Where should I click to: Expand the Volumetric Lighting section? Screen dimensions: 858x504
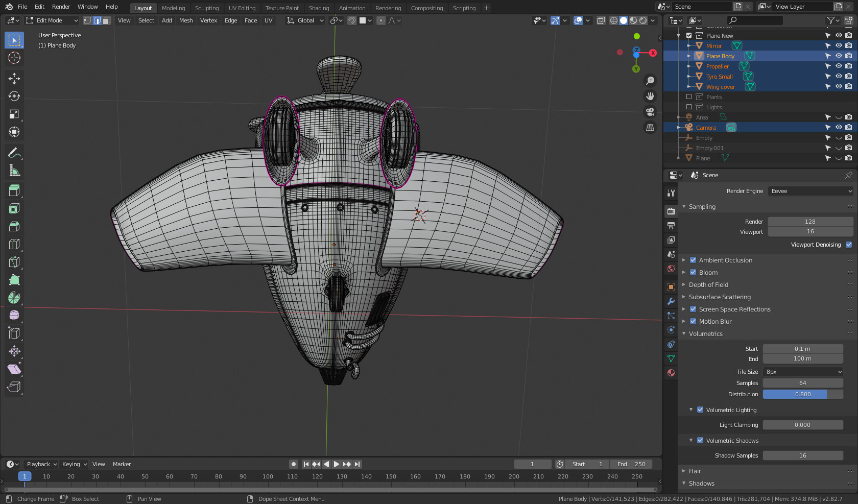point(691,410)
